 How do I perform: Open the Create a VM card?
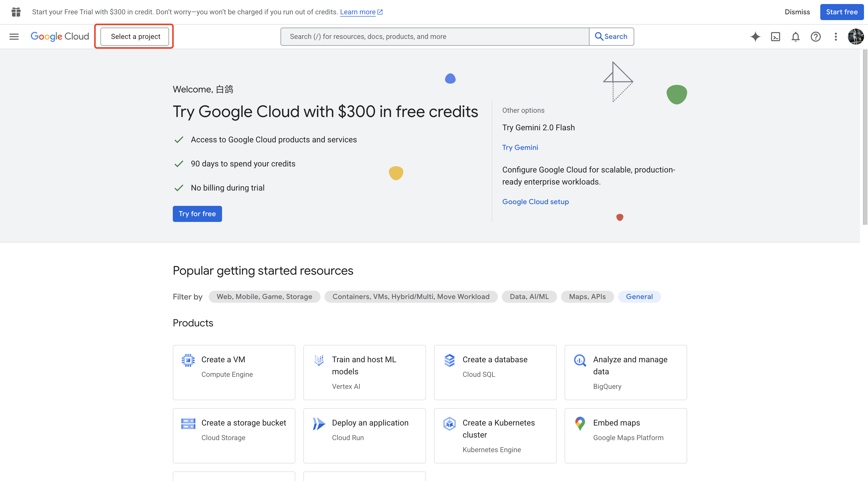[x=234, y=372]
